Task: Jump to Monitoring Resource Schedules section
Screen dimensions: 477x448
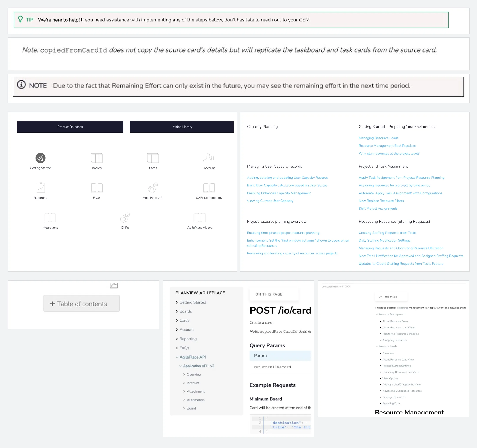Action: click(400, 334)
